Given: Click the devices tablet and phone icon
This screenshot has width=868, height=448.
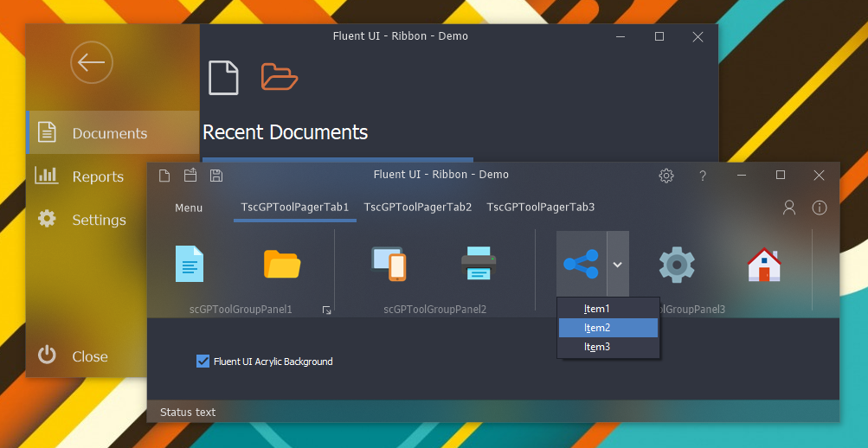Looking at the screenshot, I should tap(389, 264).
